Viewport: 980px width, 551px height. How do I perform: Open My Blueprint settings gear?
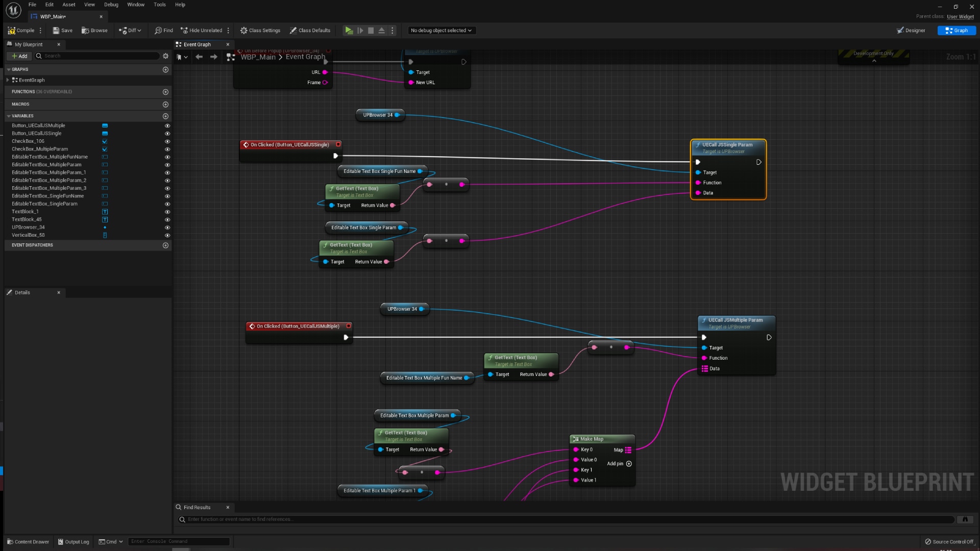tap(165, 56)
